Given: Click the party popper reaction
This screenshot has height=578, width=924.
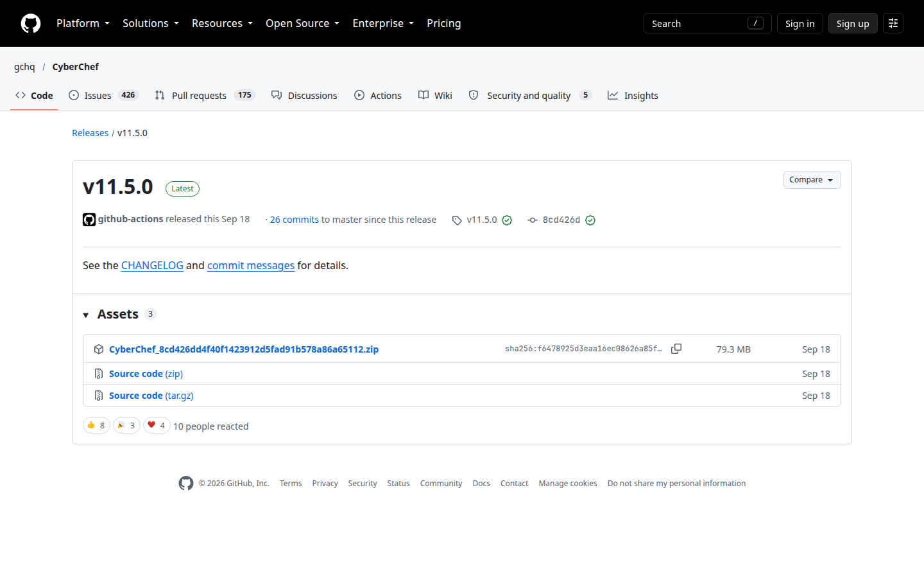Looking at the screenshot, I should click(x=126, y=425).
